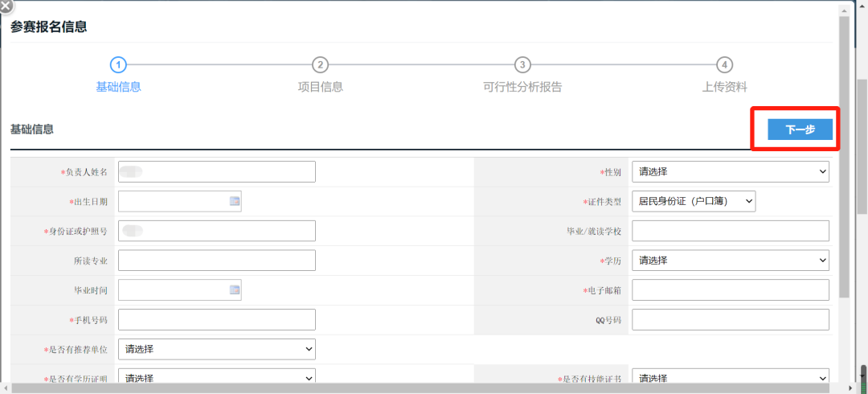Open the 是否有技能证书 dropdown
868x394 pixels.
coord(730,378)
